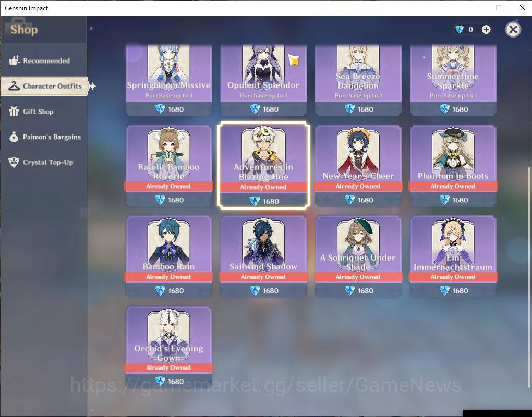Click the 1680 price under Summertime Sparkle
532x417 pixels.
(x=460, y=109)
